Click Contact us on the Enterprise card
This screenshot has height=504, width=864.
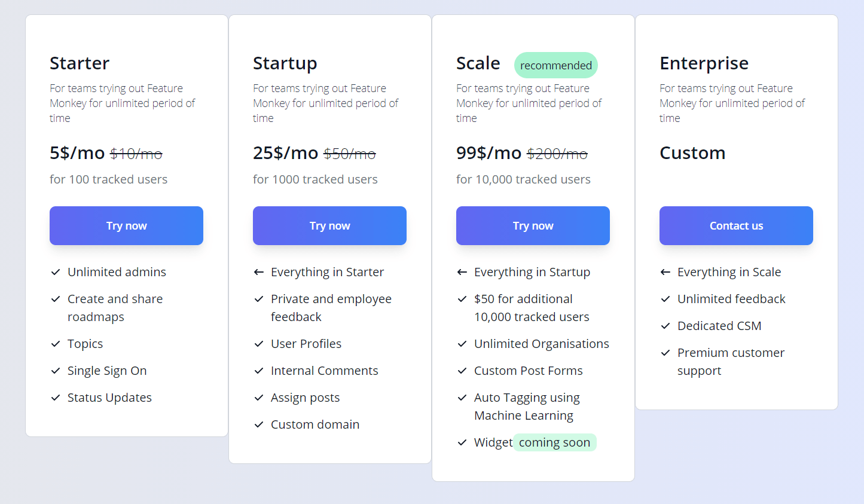[x=735, y=225]
